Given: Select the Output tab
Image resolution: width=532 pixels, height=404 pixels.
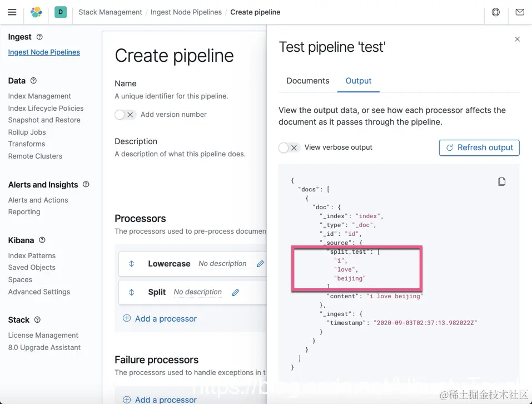Looking at the screenshot, I should (x=359, y=81).
